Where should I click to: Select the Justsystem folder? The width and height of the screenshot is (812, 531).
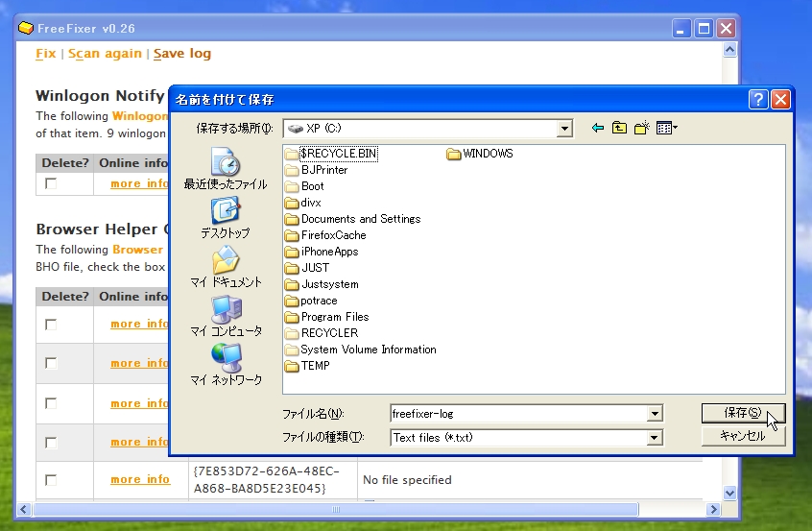(322, 284)
